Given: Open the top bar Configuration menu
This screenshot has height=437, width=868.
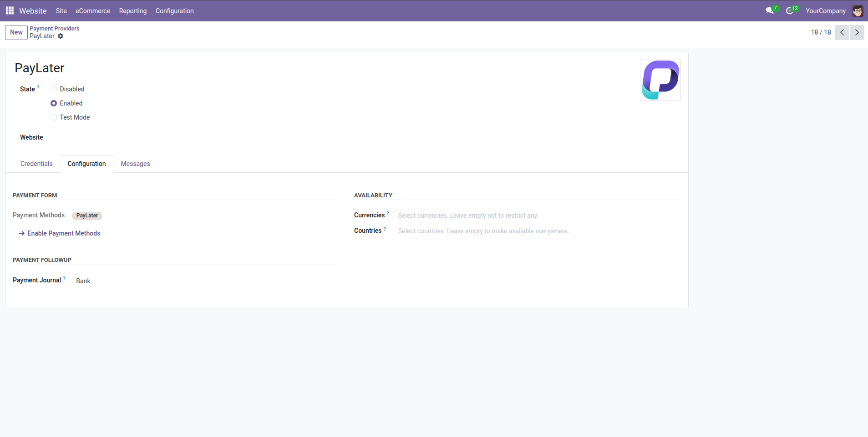Looking at the screenshot, I should point(175,11).
